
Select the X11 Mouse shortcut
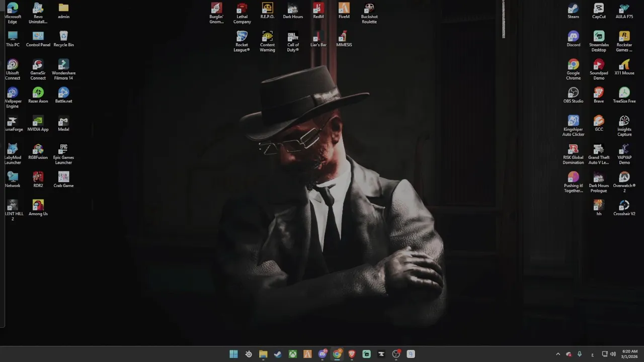point(624,67)
